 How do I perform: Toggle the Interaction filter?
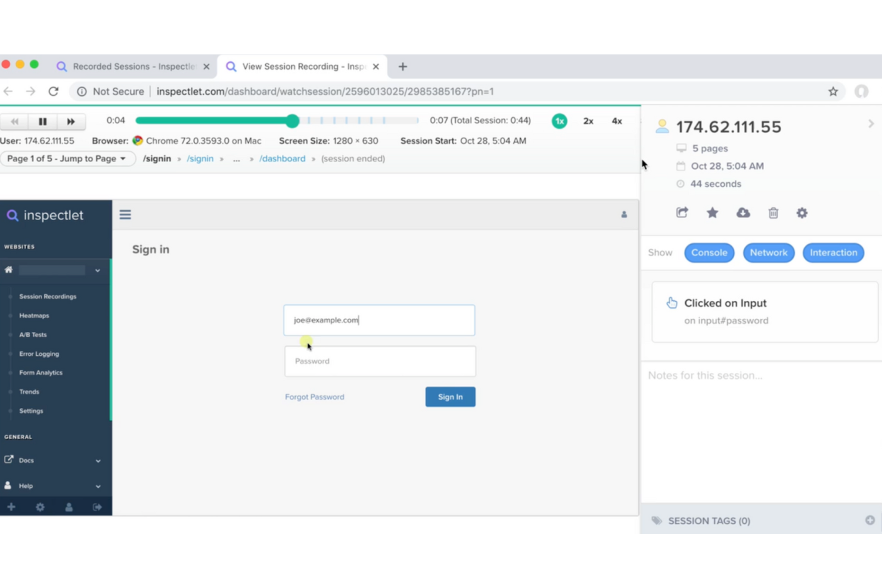(x=833, y=253)
